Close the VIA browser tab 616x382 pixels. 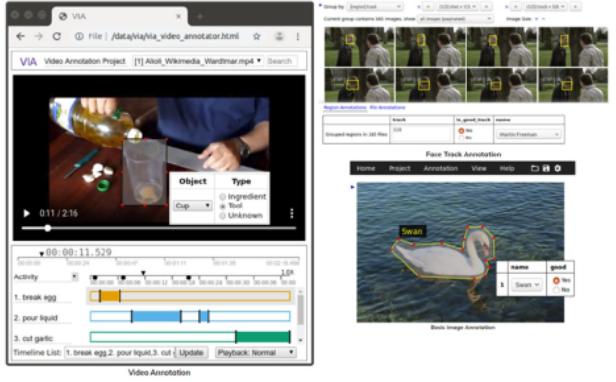click(x=178, y=17)
